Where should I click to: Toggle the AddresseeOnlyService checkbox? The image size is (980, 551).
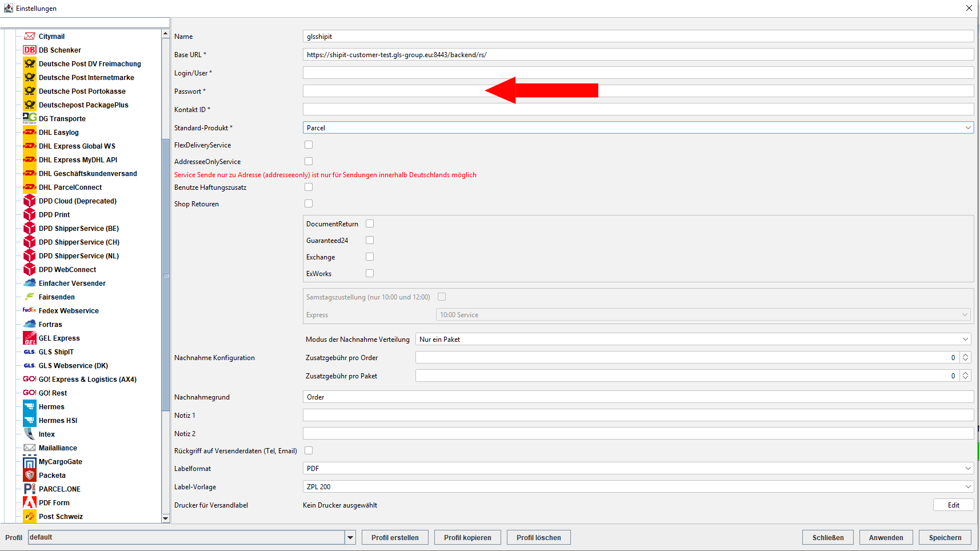pyautogui.click(x=309, y=161)
